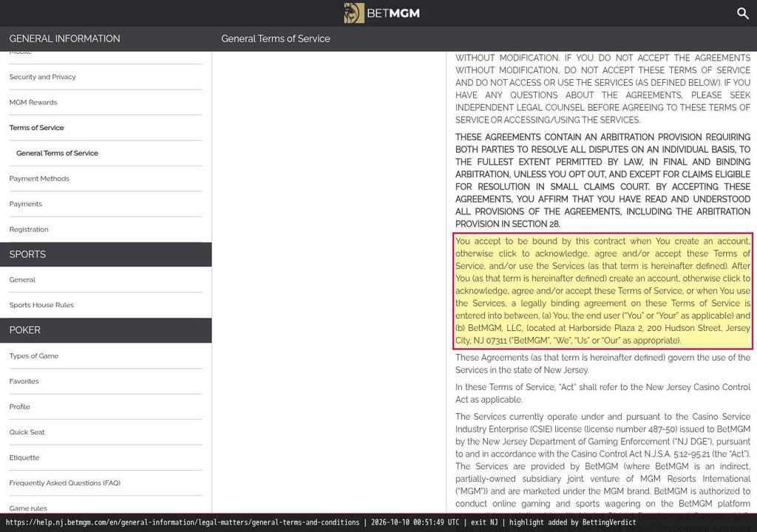Open the search magnifier icon
This screenshot has height=532, width=757.
pyautogui.click(x=743, y=13)
